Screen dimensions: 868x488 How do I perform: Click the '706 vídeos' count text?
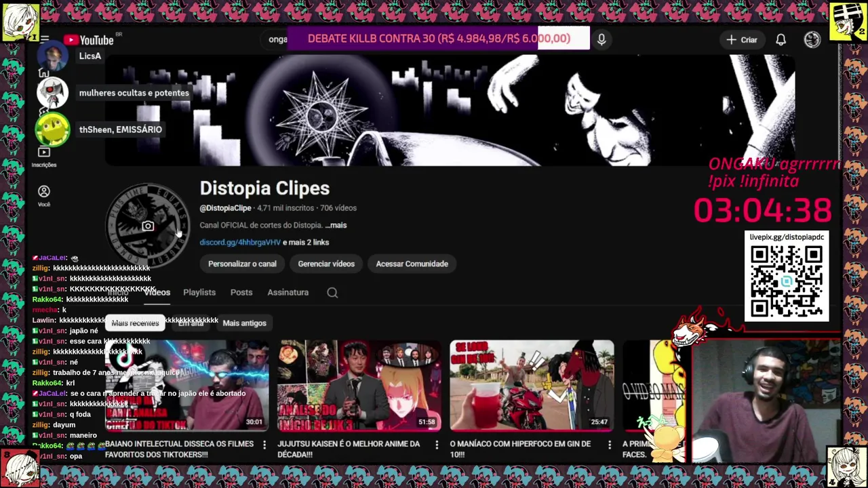tap(338, 208)
